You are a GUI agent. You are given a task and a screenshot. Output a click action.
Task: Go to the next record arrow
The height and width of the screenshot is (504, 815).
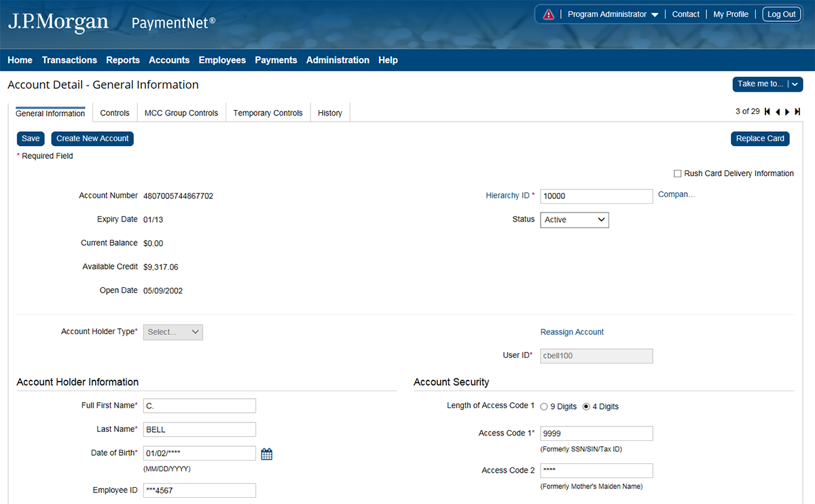pos(787,112)
